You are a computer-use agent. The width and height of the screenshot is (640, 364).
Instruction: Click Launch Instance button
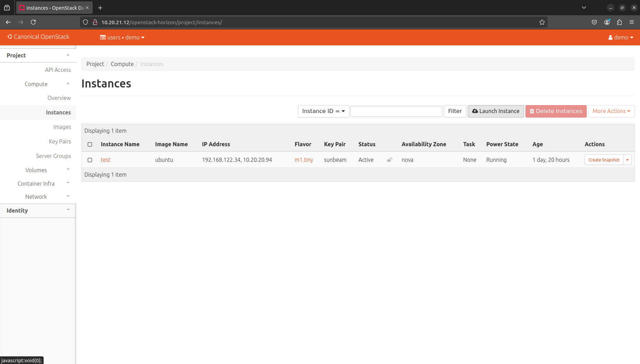tap(496, 111)
